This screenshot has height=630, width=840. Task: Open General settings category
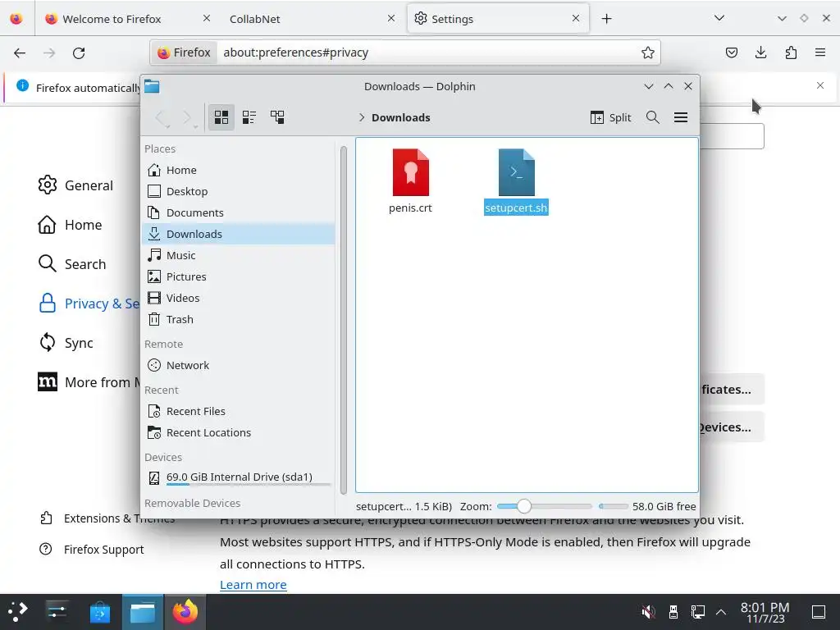pos(75,185)
